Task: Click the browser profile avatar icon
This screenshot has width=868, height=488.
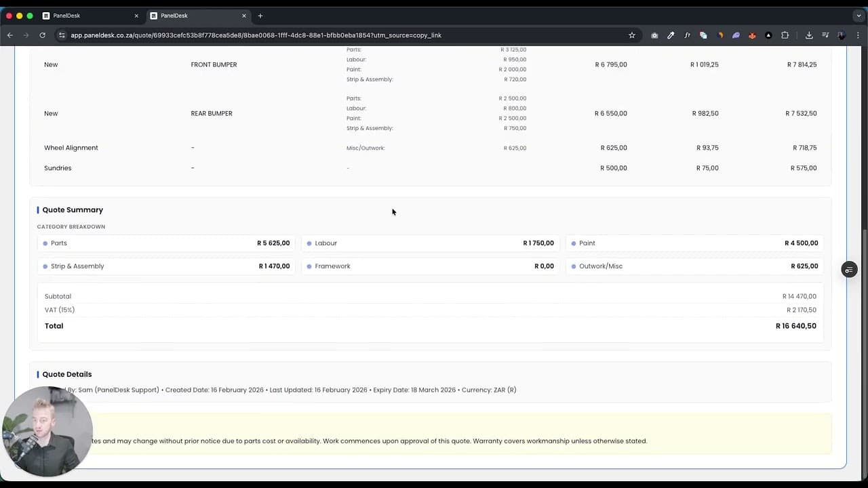Action: click(841, 35)
